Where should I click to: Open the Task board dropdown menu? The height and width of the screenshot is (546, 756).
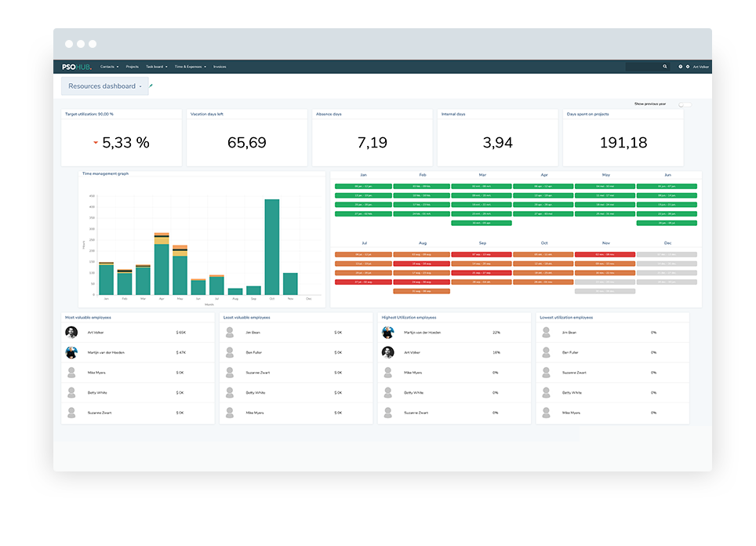156,67
